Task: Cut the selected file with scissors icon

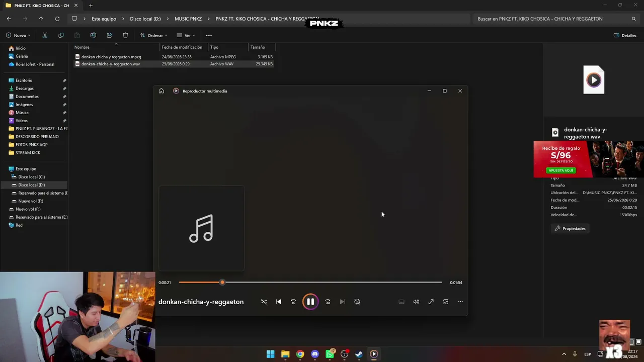Action: tap(45, 35)
